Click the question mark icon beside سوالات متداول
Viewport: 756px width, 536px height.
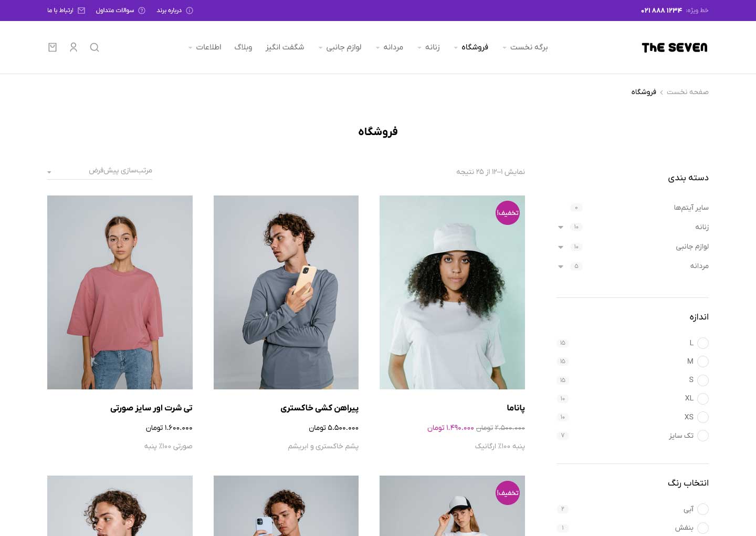coord(142,11)
